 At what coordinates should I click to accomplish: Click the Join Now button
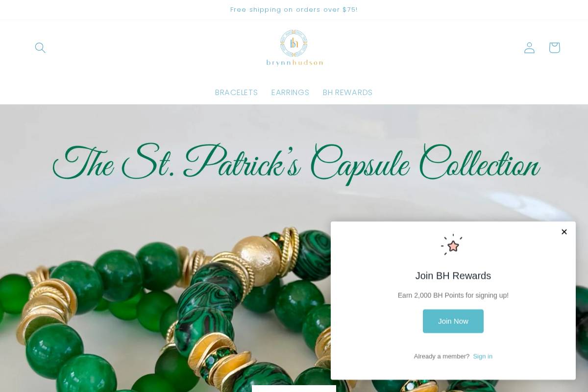pyautogui.click(x=453, y=321)
